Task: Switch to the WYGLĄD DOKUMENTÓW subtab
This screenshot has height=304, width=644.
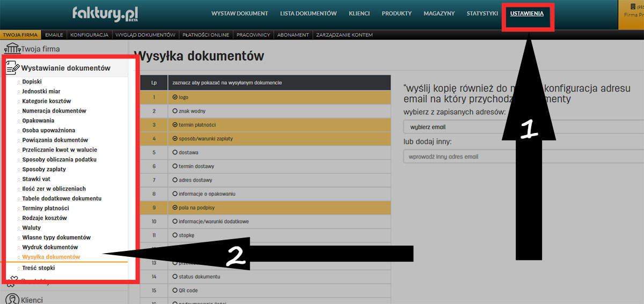Action: tap(145, 35)
